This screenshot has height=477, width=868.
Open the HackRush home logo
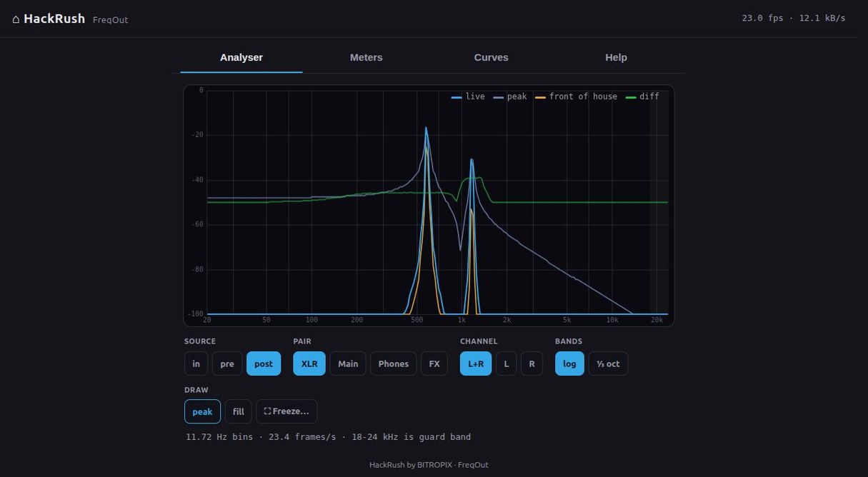coord(49,19)
